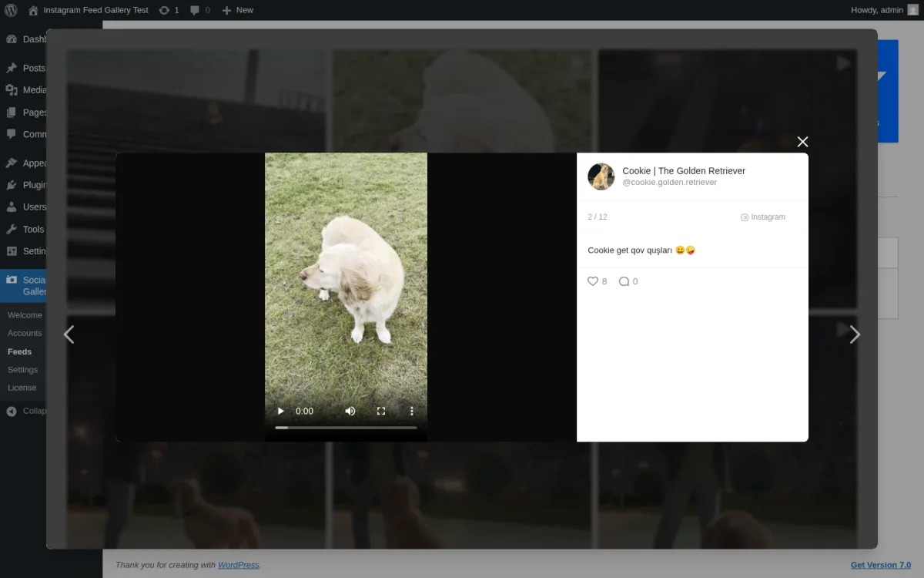Click the comments bubble icon
The image size is (924, 578).
pyautogui.click(x=624, y=281)
